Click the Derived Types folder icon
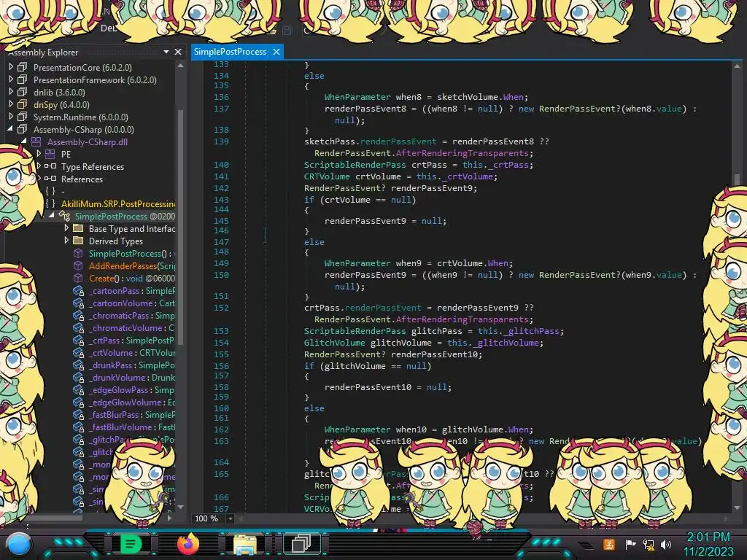This screenshot has width=747, height=560. (x=78, y=241)
